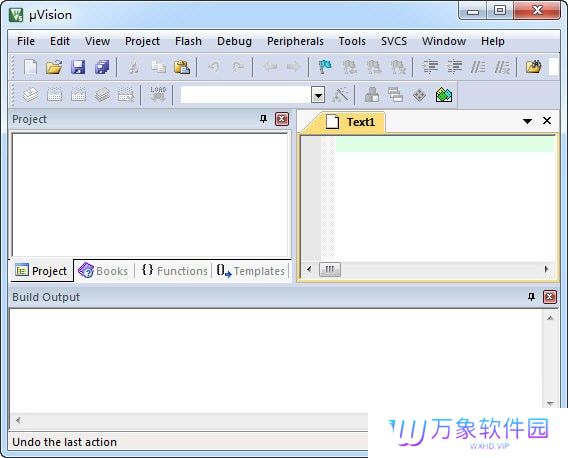The height and width of the screenshot is (458, 568).
Task: Clear all bookmarks icon
Action: point(398,67)
